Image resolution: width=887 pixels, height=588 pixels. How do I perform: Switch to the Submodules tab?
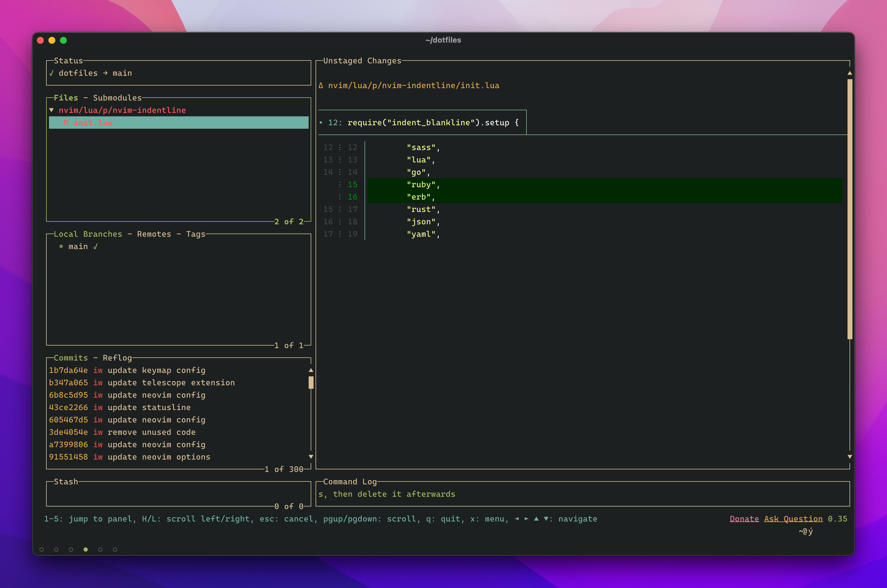pos(117,98)
